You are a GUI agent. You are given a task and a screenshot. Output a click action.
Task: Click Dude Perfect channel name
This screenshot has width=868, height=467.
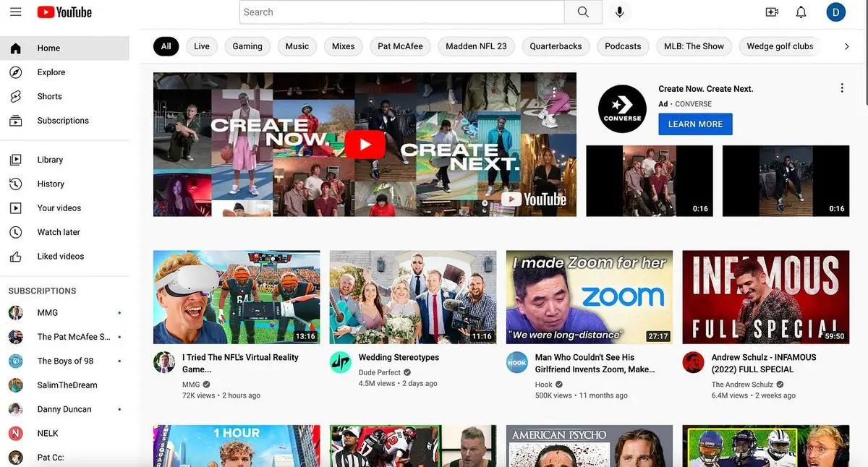[380, 373]
